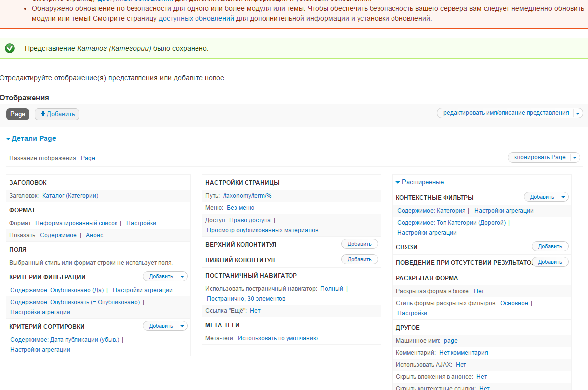The height and width of the screenshot is (390, 588).
Task: Edit machine name page link
Action: tap(450, 341)
